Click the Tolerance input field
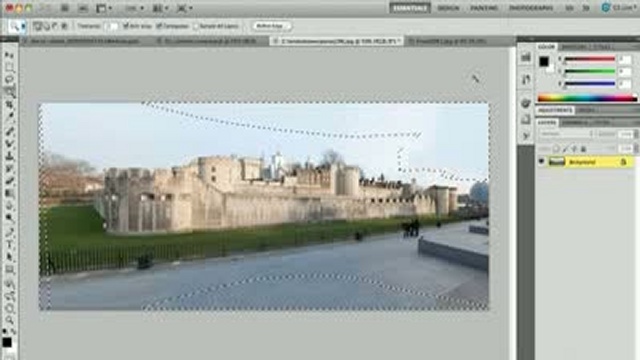Viewport: 640px width, 360px height. [111, 26]
